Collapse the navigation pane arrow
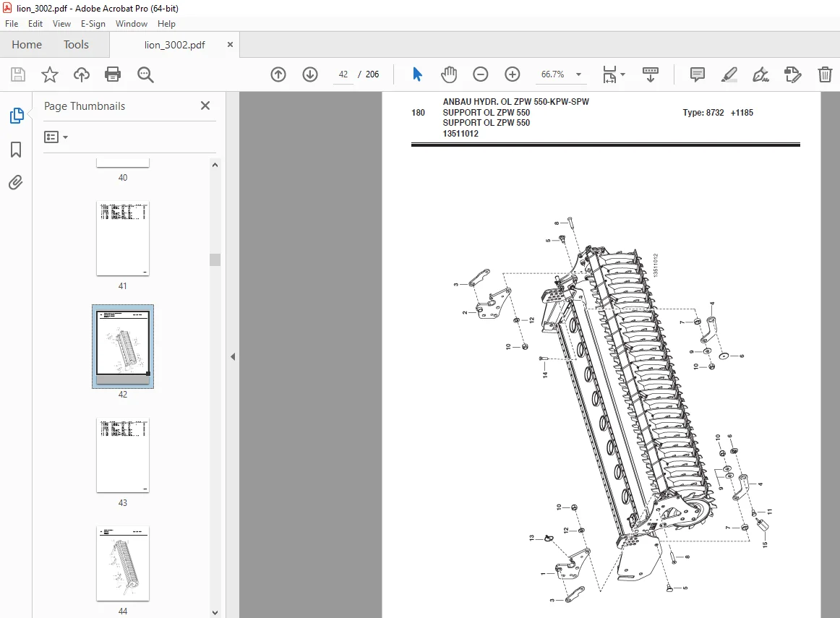Viewport: 840px width, 618px height. coord(233,356)
